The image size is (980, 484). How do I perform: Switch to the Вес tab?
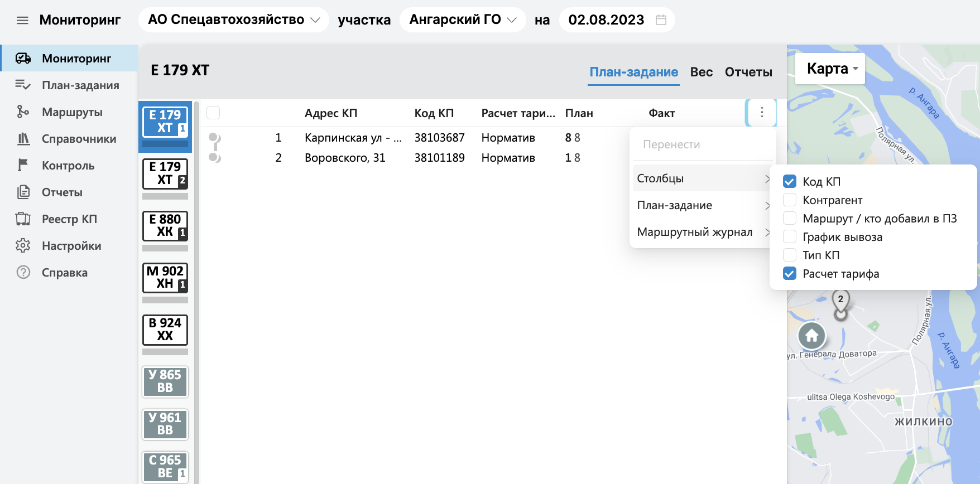point(701,72)
